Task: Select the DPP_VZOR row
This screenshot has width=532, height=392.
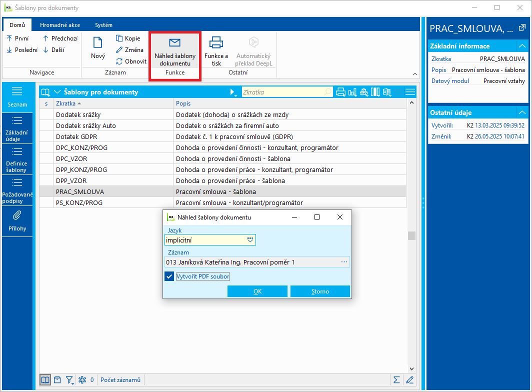Action: [x=222, y=180]
